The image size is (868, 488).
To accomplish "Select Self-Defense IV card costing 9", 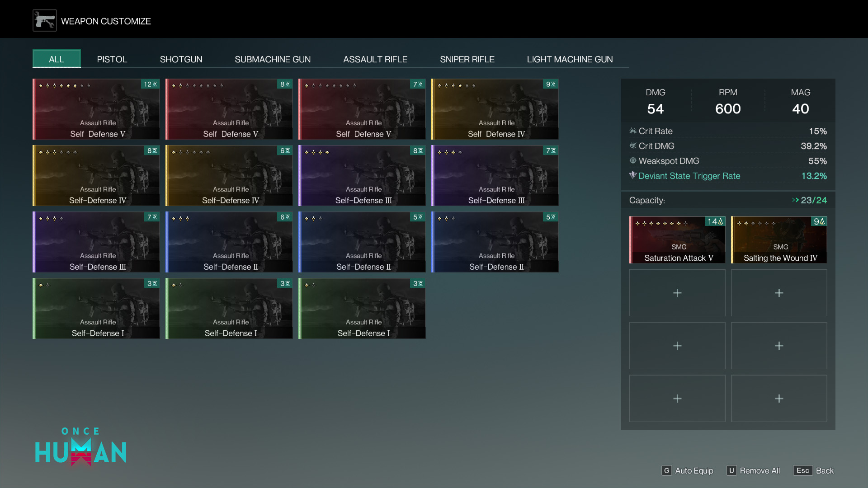I will [495, 109].
